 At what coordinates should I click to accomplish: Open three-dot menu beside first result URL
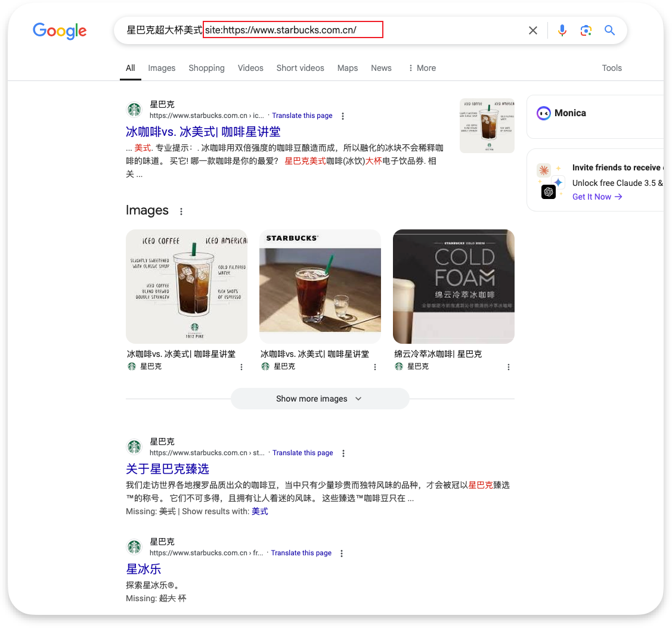coord(343,116)
